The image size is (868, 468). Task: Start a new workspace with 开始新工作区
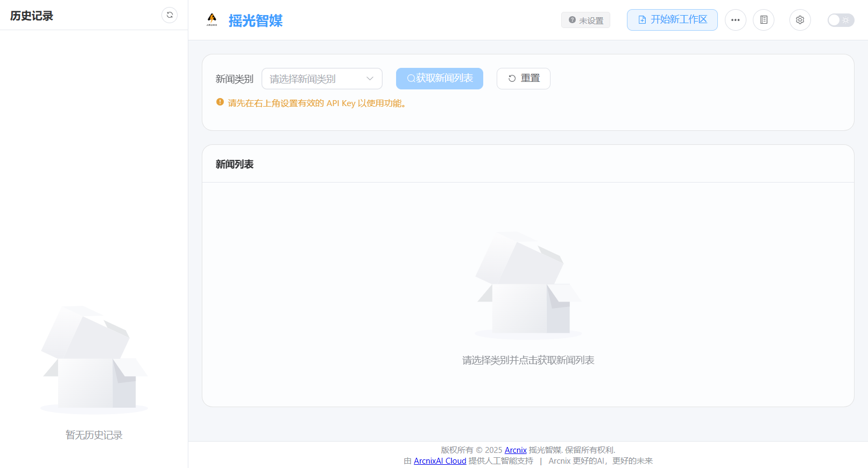click(672, 20)
